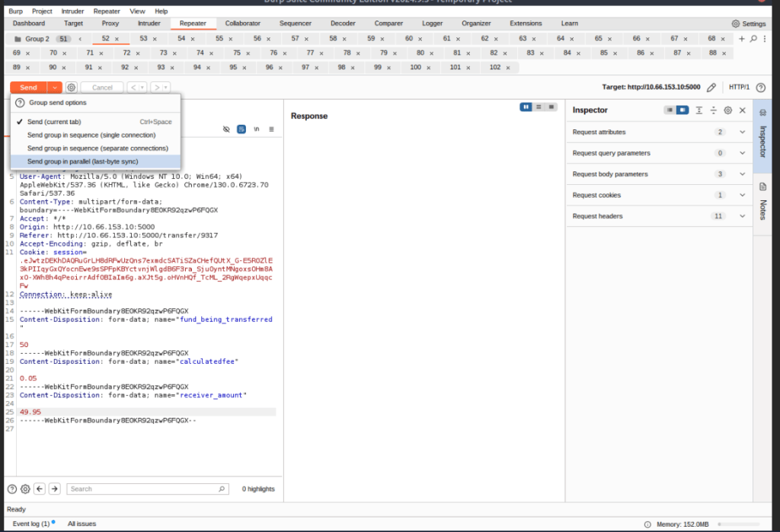
Task: Click HTTP/1 protocol label
Action: click(739, 87)
